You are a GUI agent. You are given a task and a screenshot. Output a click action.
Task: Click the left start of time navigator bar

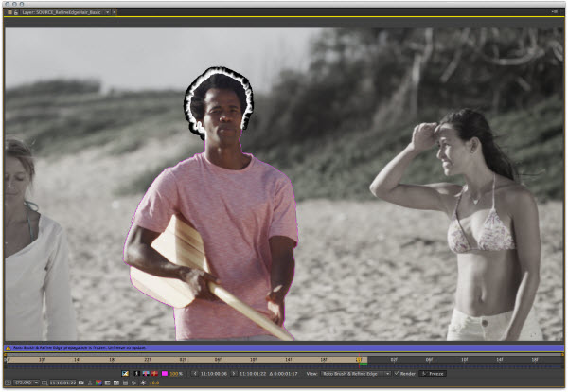(x=5, y=354)
